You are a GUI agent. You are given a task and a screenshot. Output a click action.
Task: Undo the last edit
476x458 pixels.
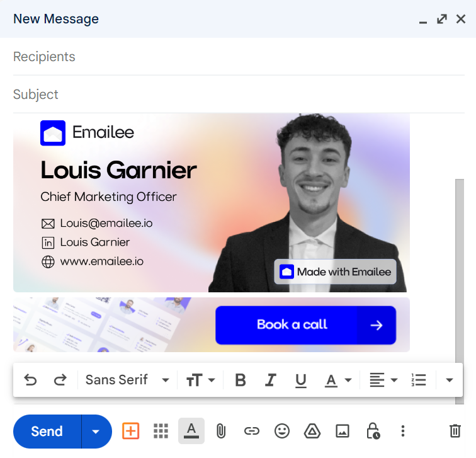tap(30, 380)
